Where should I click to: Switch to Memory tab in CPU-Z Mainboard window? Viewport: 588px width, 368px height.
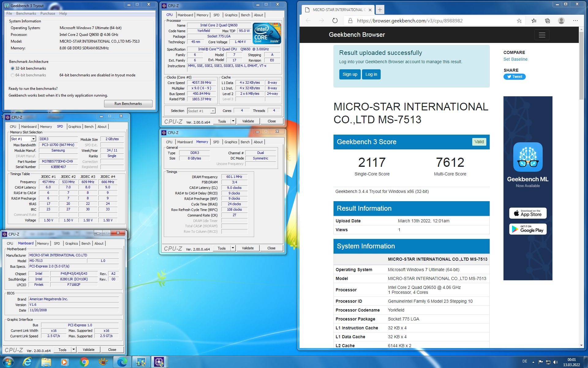pos(43,243)
